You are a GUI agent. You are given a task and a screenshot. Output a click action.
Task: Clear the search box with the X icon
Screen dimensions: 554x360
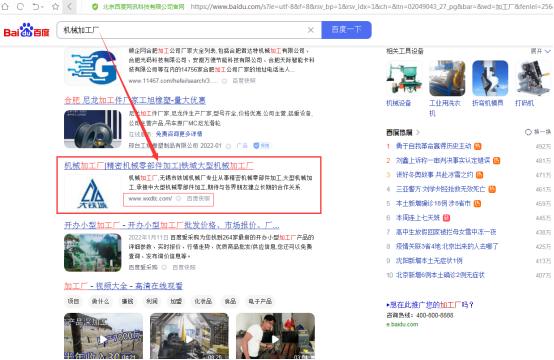(x=311, y=30)
